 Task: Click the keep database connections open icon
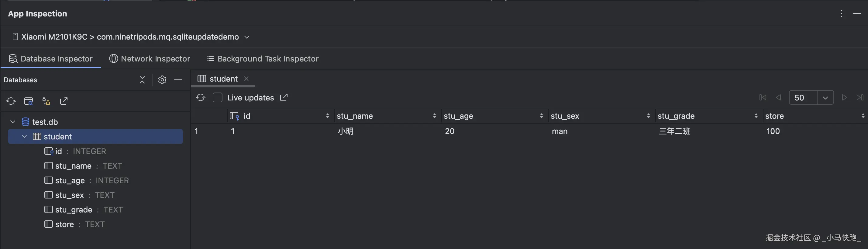pyautogui.click(x=46, y=101)
